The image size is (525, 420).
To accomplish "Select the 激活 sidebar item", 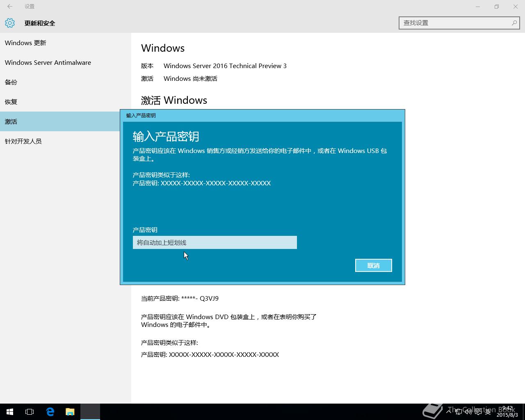I will click(x=60, y=121).
